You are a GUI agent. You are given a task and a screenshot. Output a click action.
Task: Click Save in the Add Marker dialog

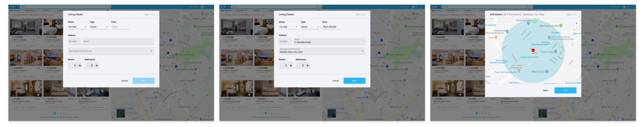(x=566, y=91)
